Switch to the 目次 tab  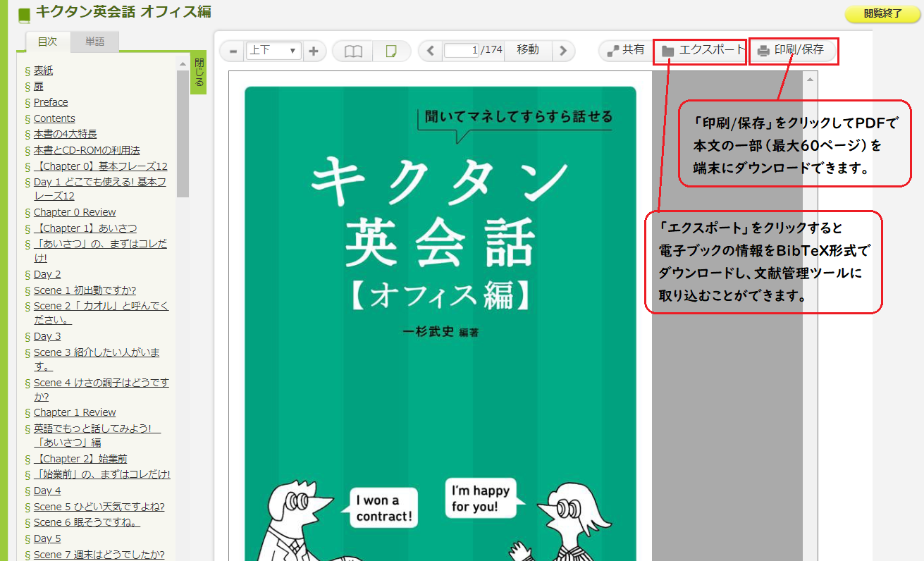(x=47, y=42)
